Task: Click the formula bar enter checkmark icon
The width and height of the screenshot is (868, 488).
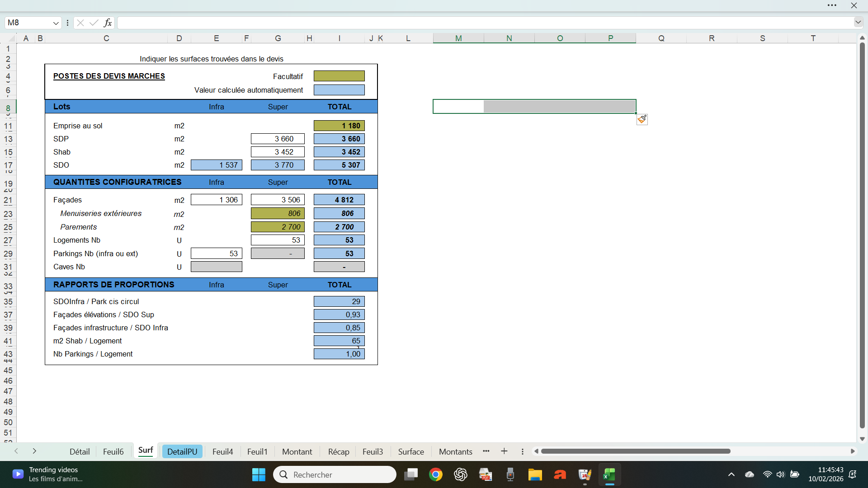Action: pos(94,23)
